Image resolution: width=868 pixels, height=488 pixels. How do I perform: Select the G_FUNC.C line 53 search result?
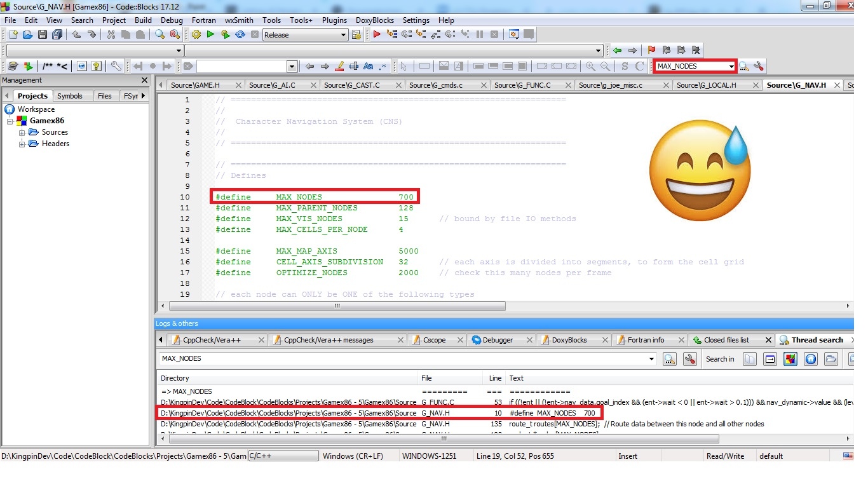(x=506, y=402)
